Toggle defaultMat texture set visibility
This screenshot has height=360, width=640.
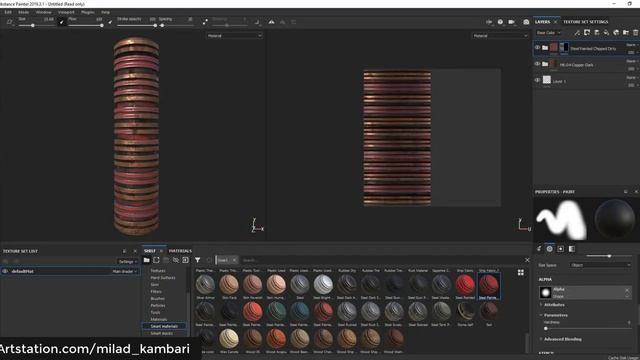click(5, 271)
